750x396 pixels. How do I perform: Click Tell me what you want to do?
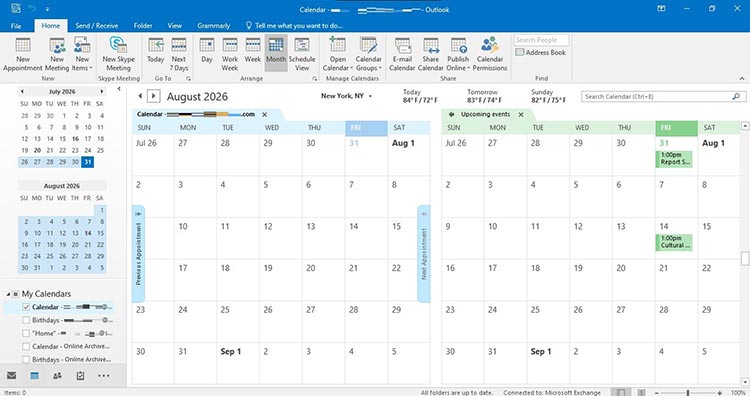tap(294, 26)
